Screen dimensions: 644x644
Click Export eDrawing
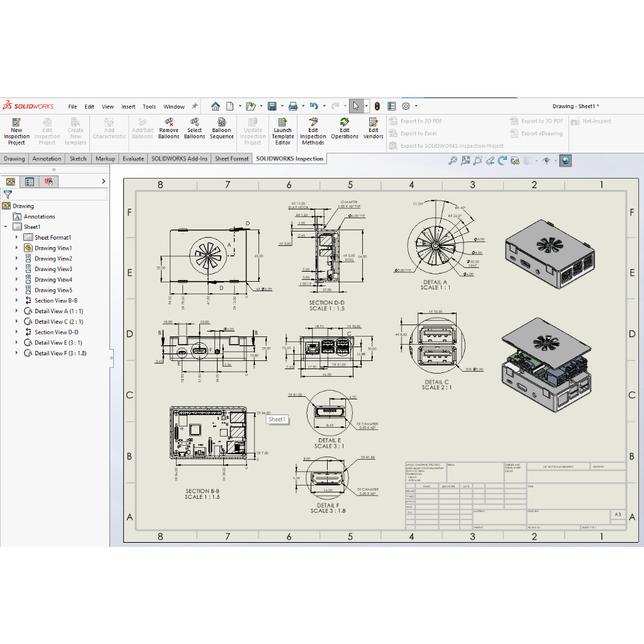pyautogui.click(x=536, y=133)
